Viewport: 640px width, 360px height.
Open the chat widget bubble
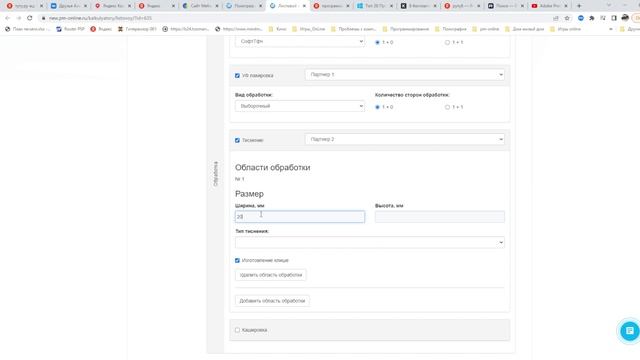click(629, 331)
